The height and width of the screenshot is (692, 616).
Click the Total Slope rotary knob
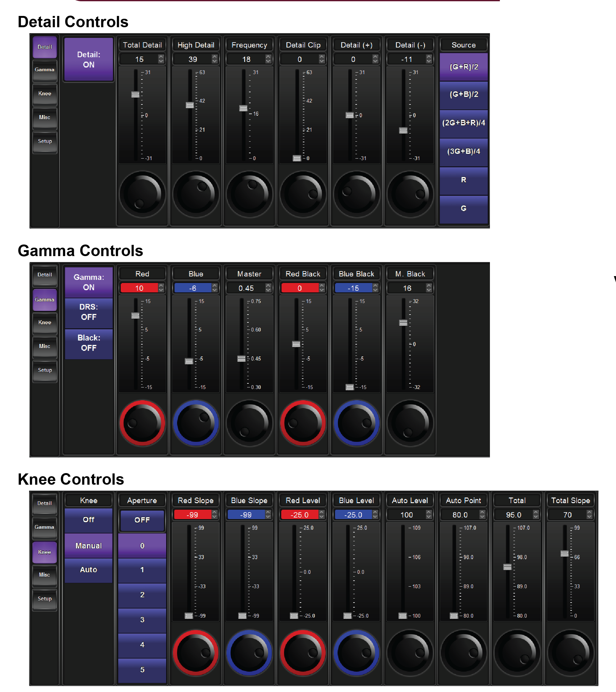[571, 652]
